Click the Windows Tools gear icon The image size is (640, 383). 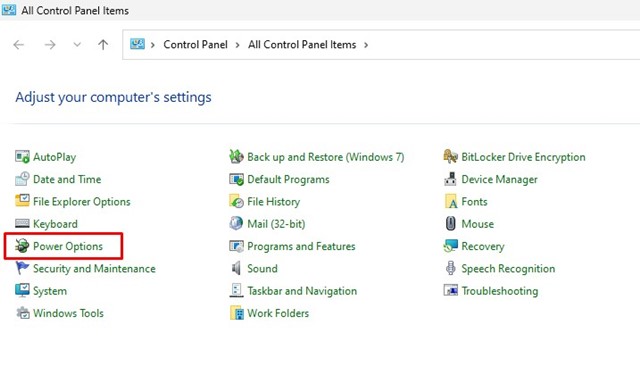[22, 313]
